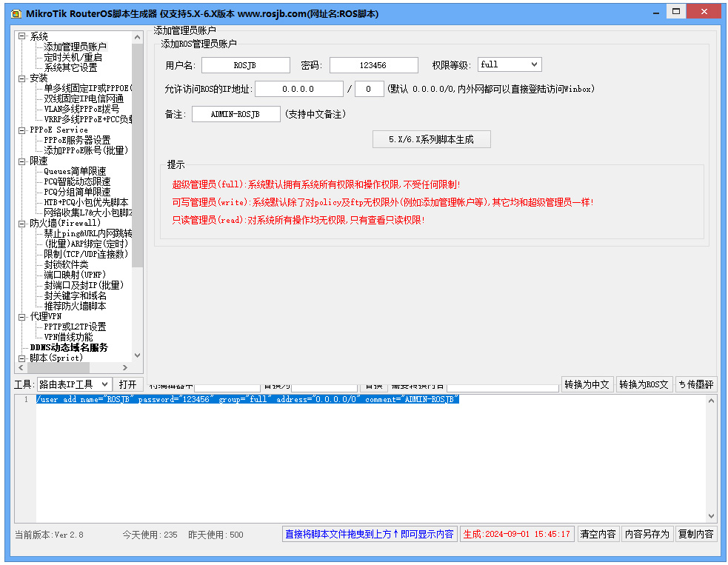Select (批量)ARP绑定(定时) tree item
The height and width of the screenshot is (565, 728).
(86, 244)
